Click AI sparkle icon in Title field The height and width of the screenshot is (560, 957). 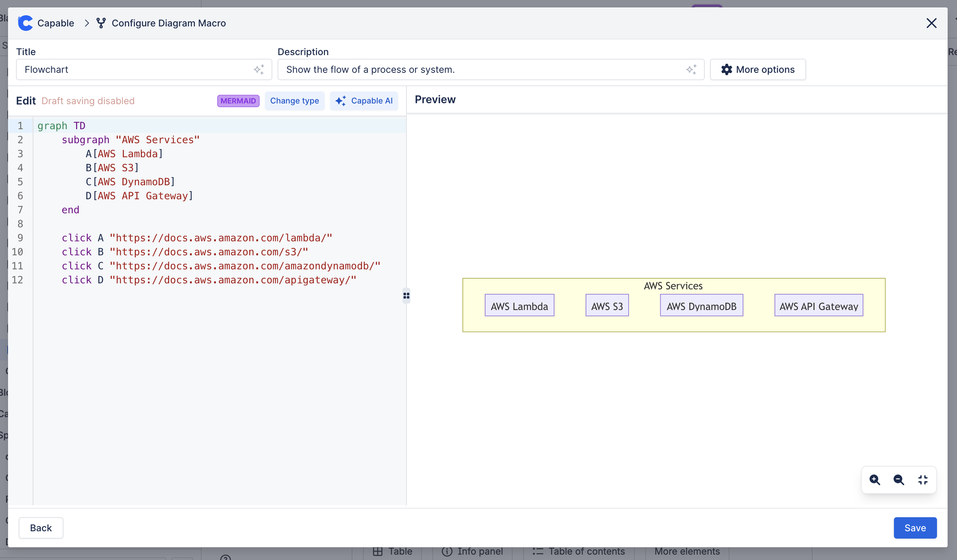click(x=259, y=69)
